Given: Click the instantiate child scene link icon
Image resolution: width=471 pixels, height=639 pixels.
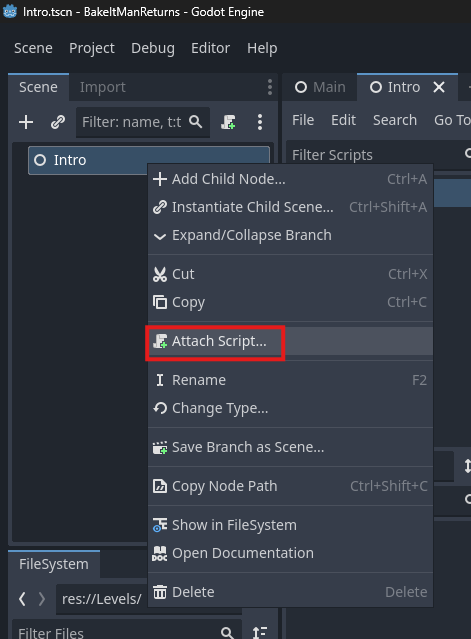Looking at the screenshot, I should [58, 122].
